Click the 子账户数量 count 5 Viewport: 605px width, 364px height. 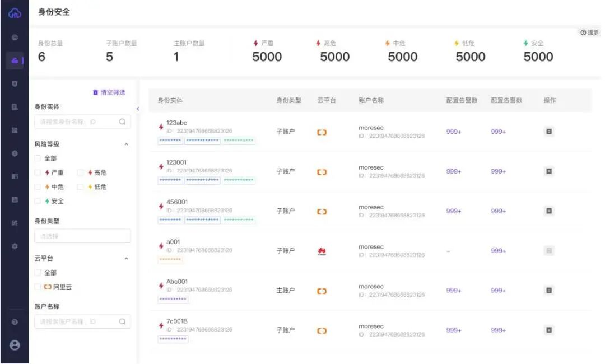coord(110,57)
